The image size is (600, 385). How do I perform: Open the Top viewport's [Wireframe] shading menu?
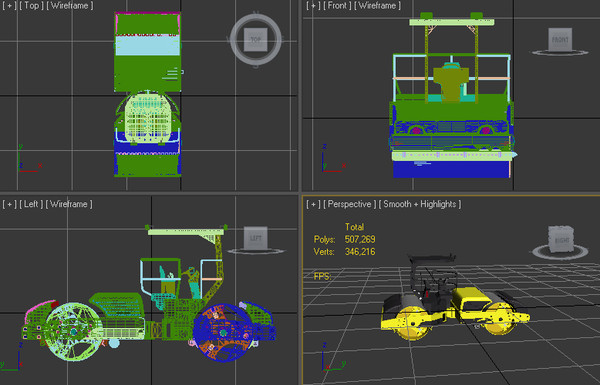(x=70, y=6)
